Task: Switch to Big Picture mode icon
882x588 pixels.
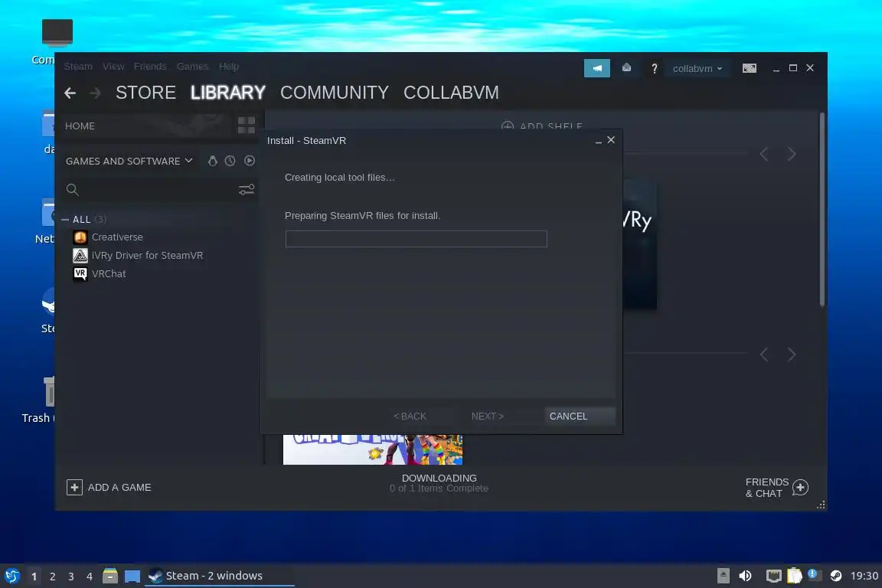Action: [750, 68]
